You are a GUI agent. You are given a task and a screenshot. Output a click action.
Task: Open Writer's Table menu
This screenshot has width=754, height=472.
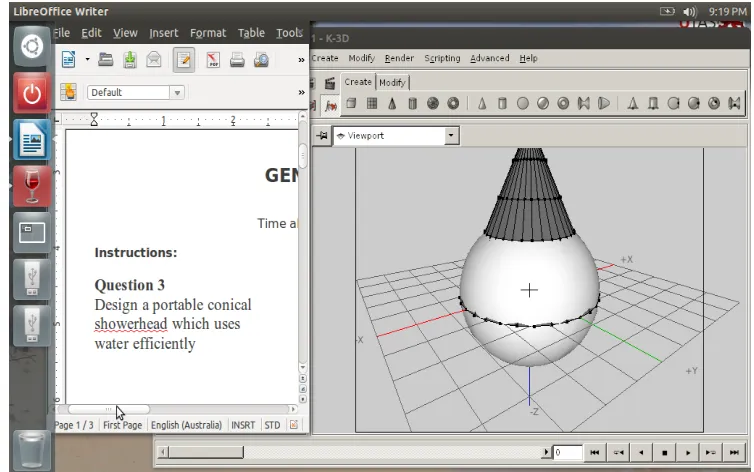click(x=251, y=33)
